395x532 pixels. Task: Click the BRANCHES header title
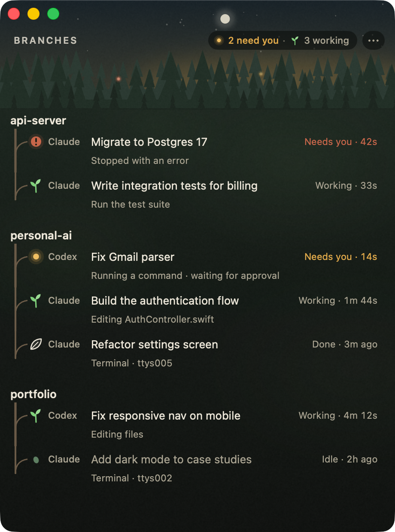[46, 41]
